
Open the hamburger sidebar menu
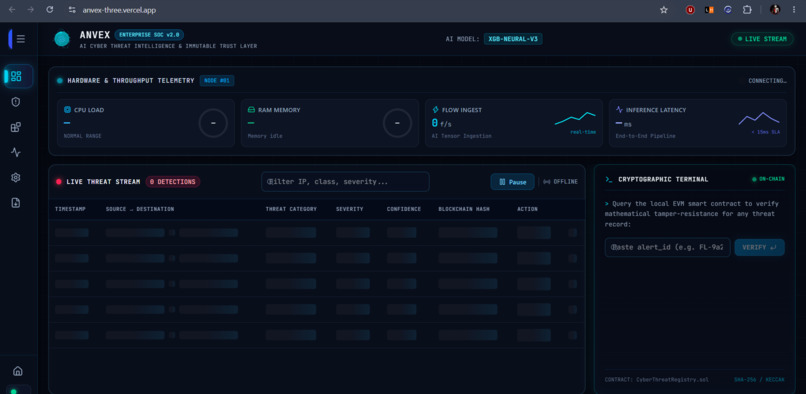click(x=21, y=39)
